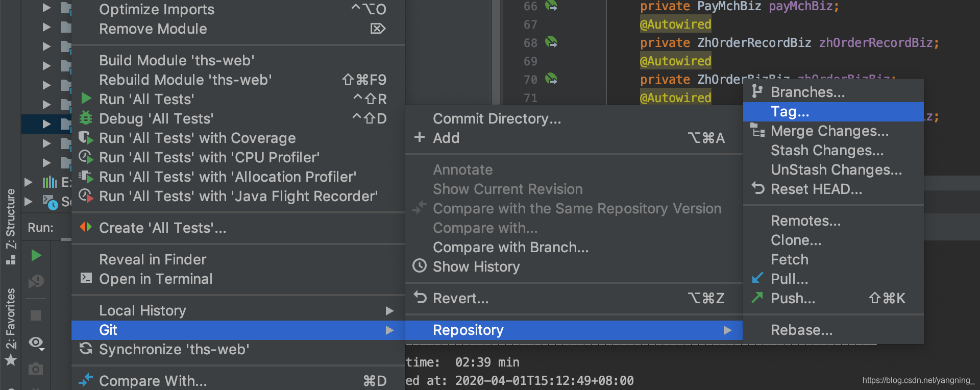
Task: Click 'zhOrderRecordBiz' field name in editor
Action: point(876,43)
